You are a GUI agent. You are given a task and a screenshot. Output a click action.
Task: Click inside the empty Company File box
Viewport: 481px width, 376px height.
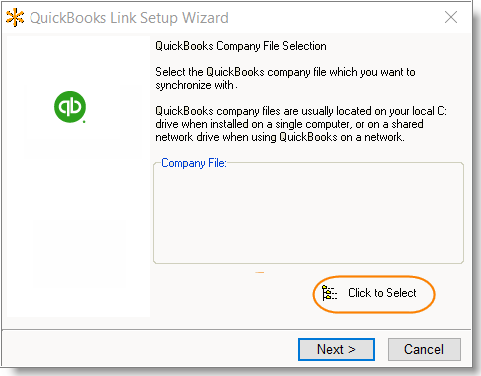[x=308, y=215]
